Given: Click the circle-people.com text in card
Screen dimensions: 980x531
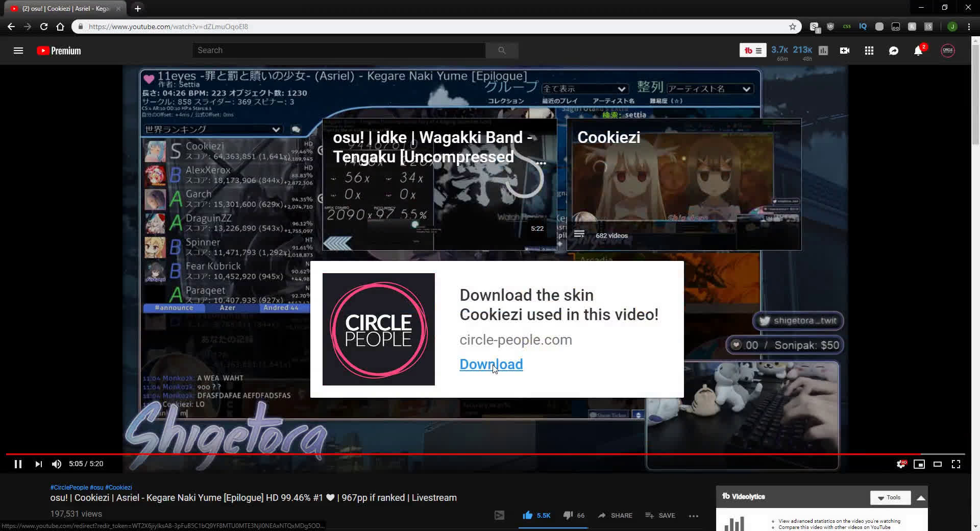Looking at the screenshot, I should pyautogui.click(x=516, y=340).
